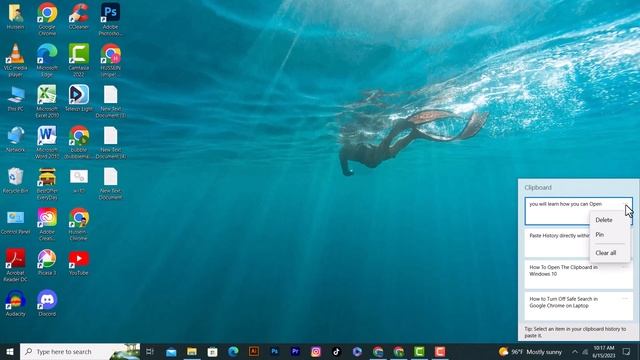
Task: Open the notification center icon
Action: click(x=627, y=351)
